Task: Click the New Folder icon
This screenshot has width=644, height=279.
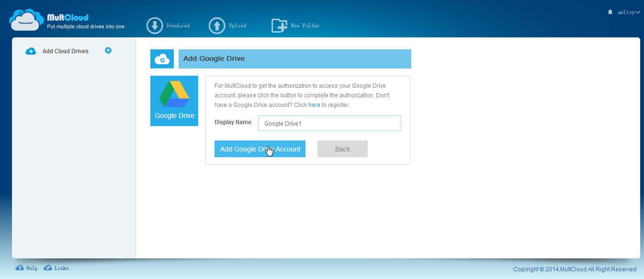Action: coord(279,25)
